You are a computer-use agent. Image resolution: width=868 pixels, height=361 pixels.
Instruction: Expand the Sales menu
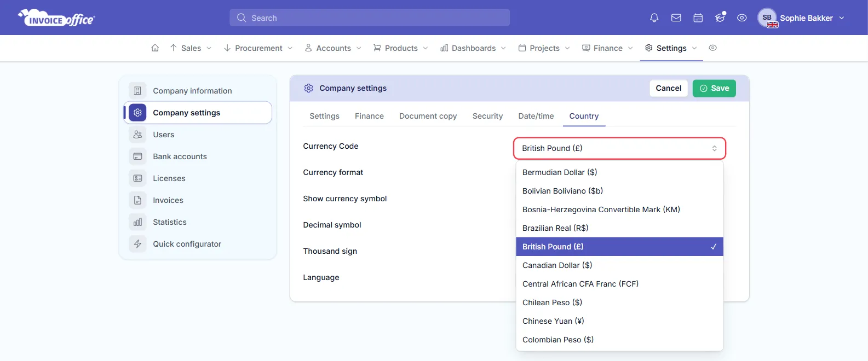[x=191, y=48]
